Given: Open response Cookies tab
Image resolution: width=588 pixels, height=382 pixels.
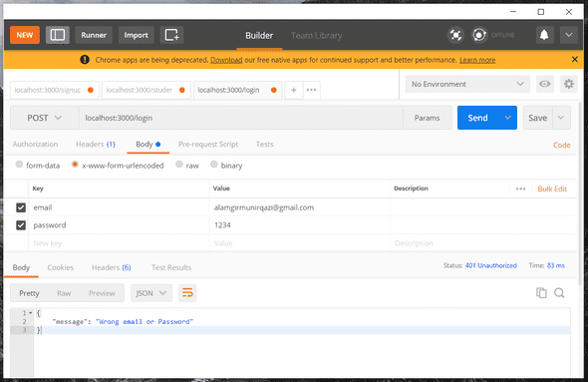Looking at the screenshot, I should pyautogui.click(x=60, y=267).
